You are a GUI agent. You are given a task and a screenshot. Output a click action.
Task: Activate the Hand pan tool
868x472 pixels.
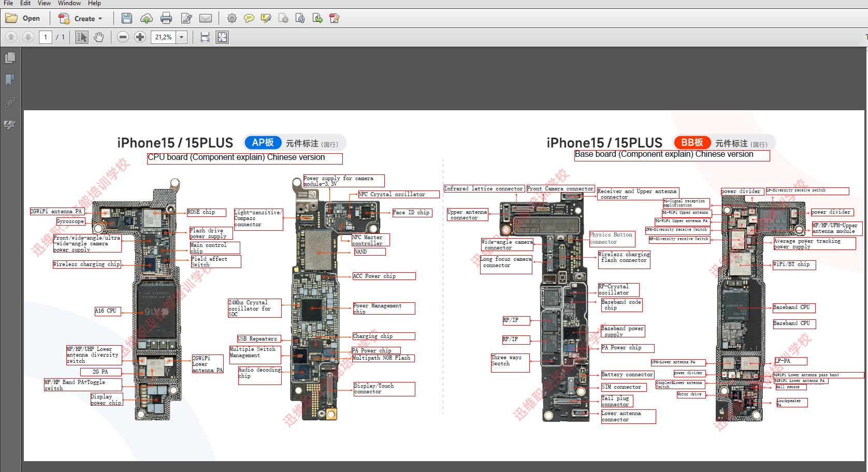click(x=99, y=37)
